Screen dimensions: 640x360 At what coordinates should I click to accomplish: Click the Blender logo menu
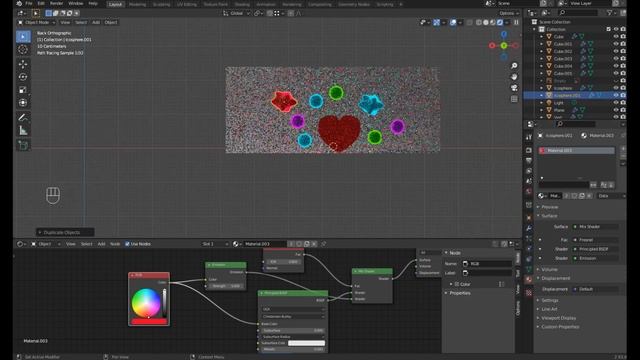[19, 4]
